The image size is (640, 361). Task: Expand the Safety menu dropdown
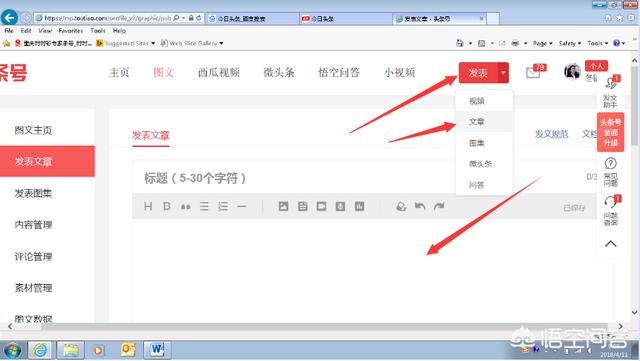(569, 43)
